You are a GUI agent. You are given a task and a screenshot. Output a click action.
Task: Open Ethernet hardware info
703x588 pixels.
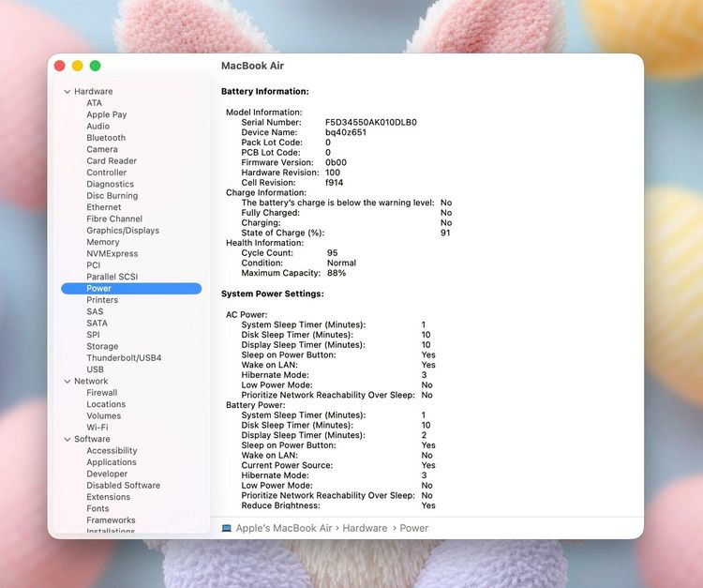104,207
